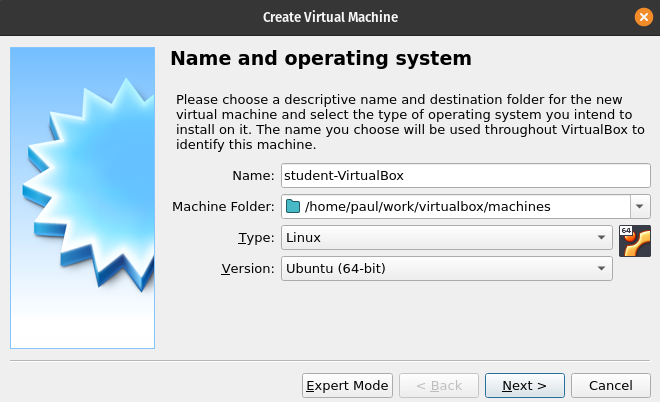Close the Create Virtual Machine dialog window
The height and width of the screenshot is (402, 660).
tap(644, 17)
